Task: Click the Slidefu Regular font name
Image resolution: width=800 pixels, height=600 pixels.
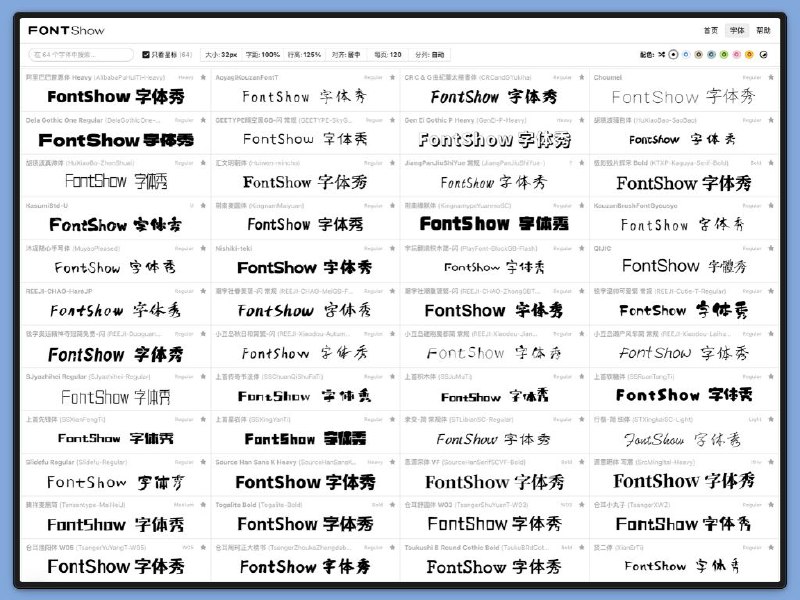Action: [77, 462]
